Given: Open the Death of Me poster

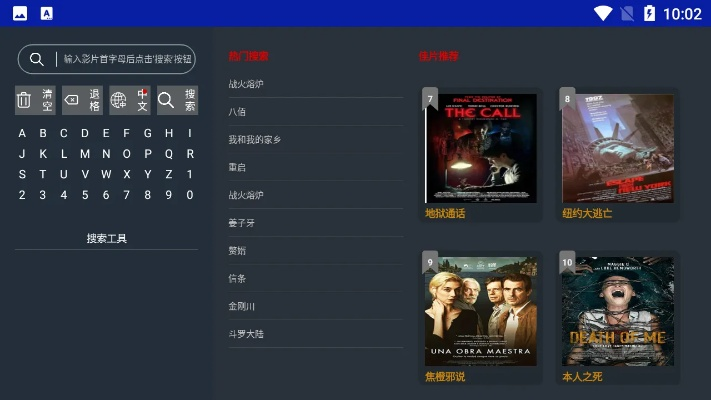Looking at the screenshot, I should [x=618, y=312].
